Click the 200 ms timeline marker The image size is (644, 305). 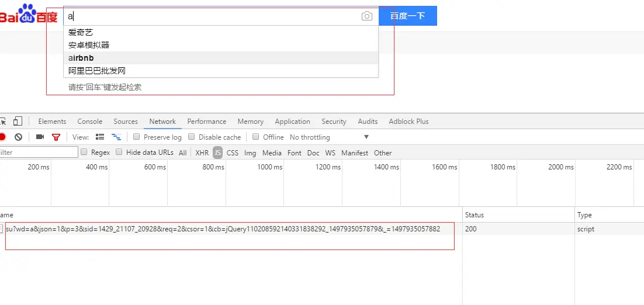[39, 167]
